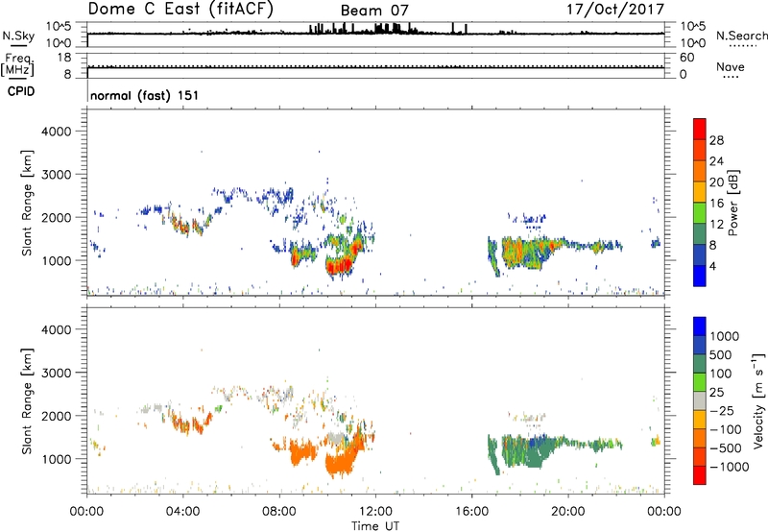Click the date '17/Oct/2017'
This screenshot has width=768, height=532.
[615, 10]
